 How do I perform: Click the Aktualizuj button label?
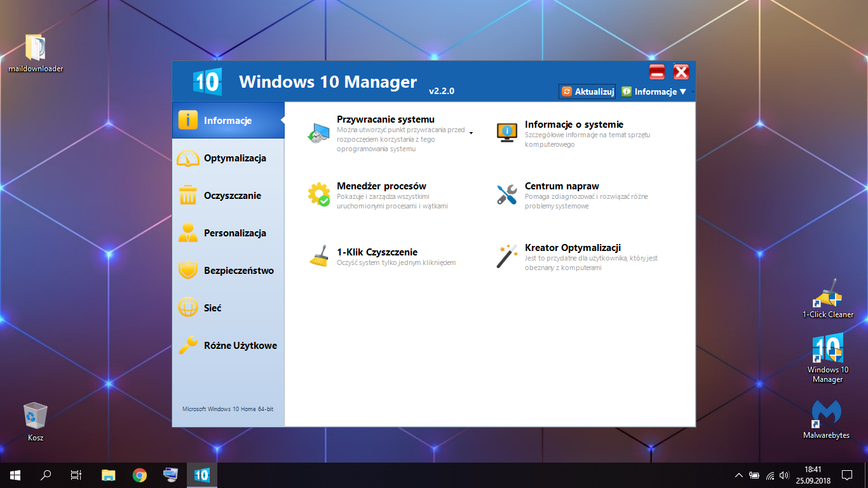click(x=595, y=91)
